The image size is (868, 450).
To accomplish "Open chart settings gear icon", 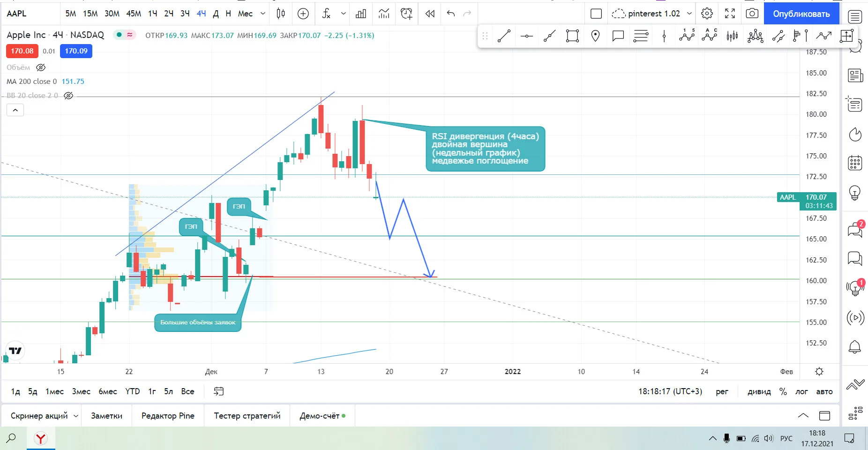I will [x=707, y=14].
